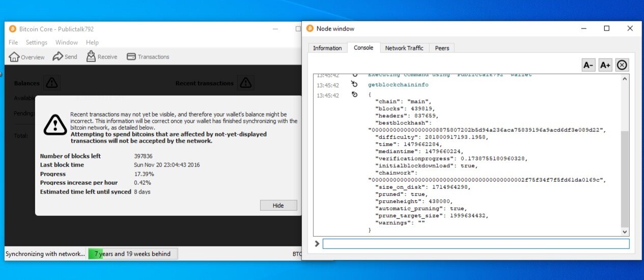Click the console prompt arrow icon
The height and width of the screenshot is (280, 644).
317,244
